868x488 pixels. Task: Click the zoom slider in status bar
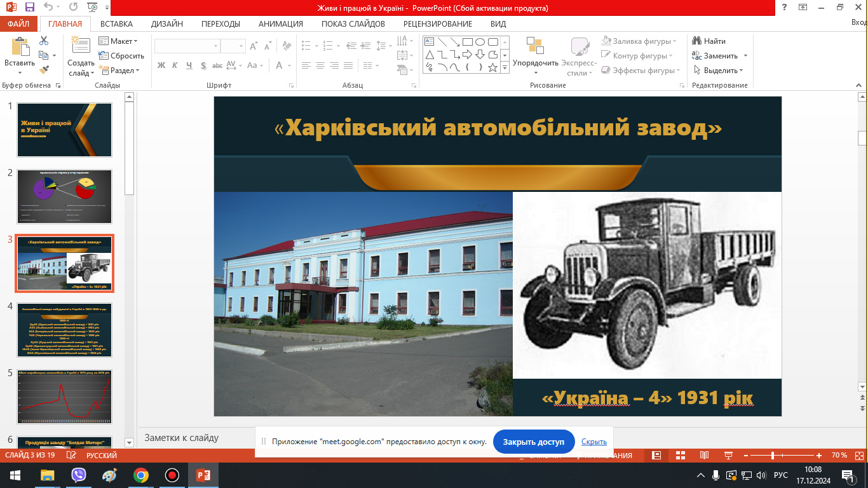(772, 456)
